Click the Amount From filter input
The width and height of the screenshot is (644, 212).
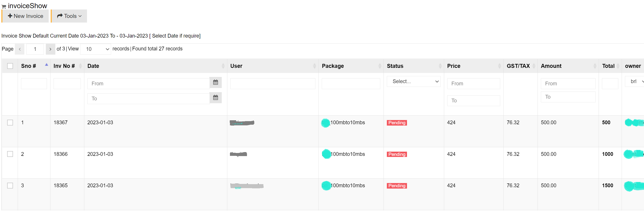point(568,84)
